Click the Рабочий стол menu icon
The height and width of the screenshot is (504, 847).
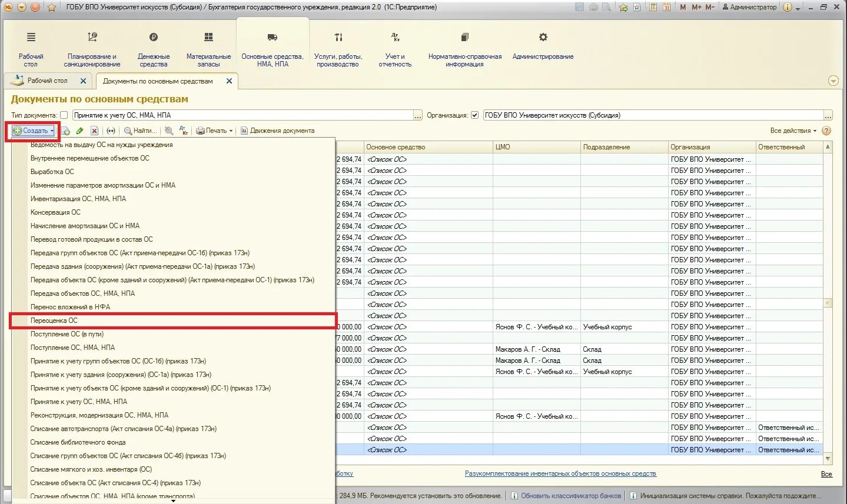click(31, 37)
